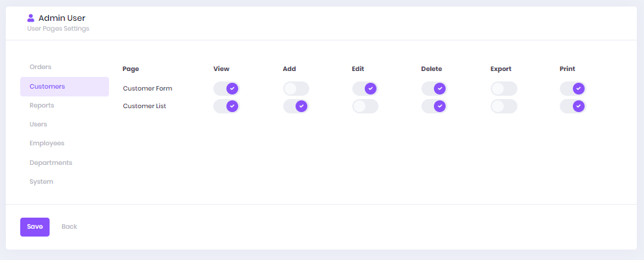This screenshot has height=260, width=644.
Task: Turn off Print for Customer List
Action: coord(573,106)
